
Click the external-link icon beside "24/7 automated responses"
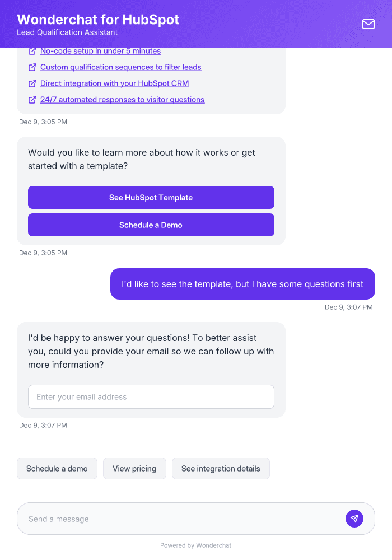32,100
